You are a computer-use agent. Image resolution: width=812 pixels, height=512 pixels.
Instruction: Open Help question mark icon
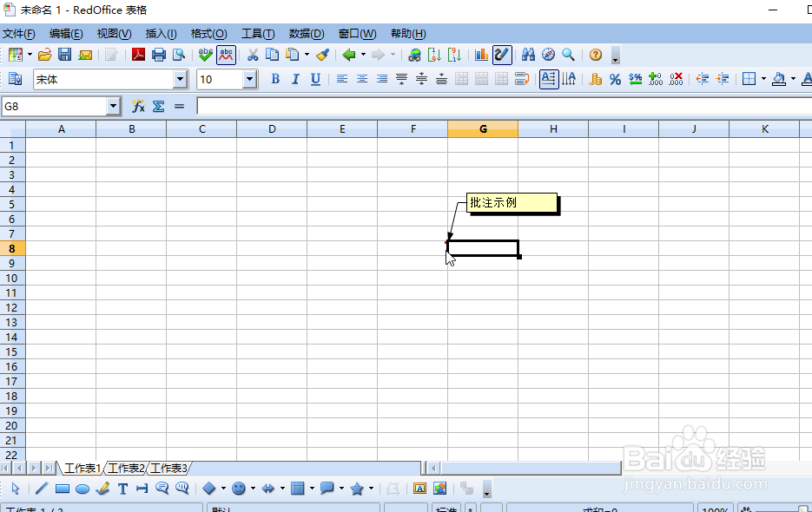[x=596, y=55]
